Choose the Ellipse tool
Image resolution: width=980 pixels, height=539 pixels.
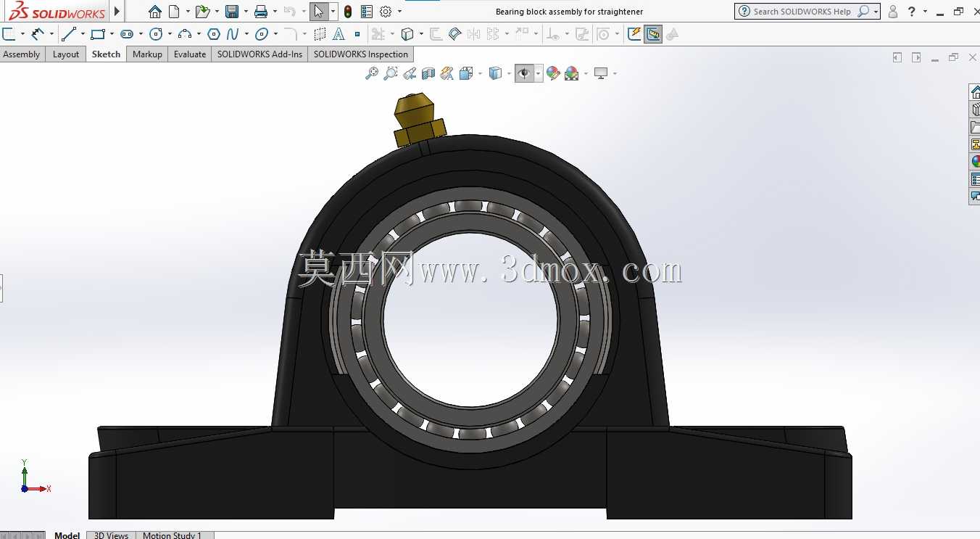coord(262,34)
